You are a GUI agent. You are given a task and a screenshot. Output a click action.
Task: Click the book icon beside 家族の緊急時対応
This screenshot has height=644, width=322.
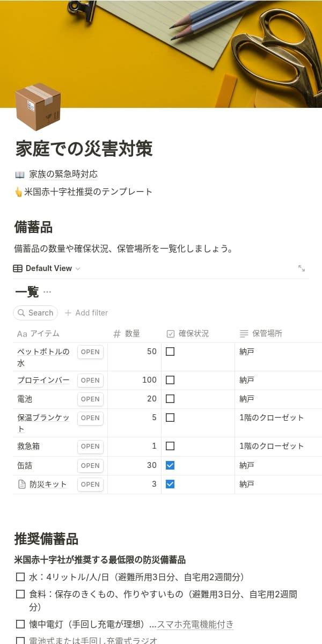tap(20, 174)
